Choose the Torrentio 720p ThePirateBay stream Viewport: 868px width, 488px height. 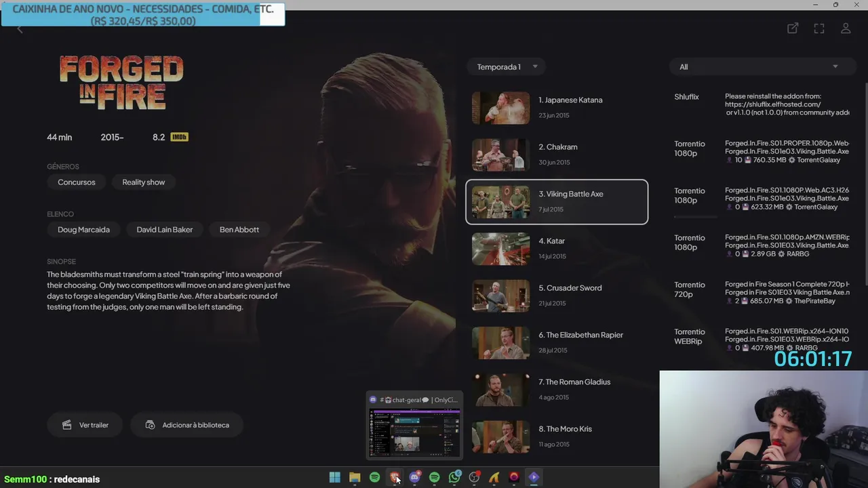[x=762, y=292]
